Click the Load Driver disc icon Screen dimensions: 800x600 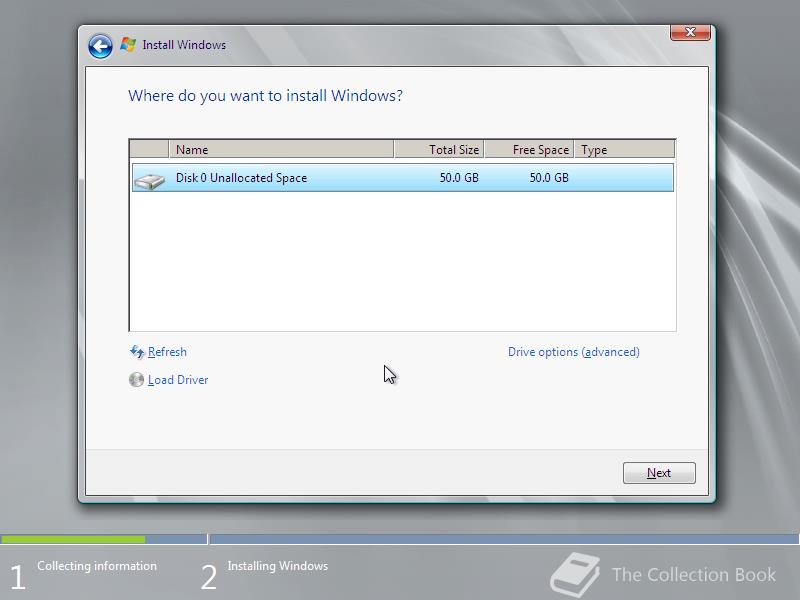(136, 380)
